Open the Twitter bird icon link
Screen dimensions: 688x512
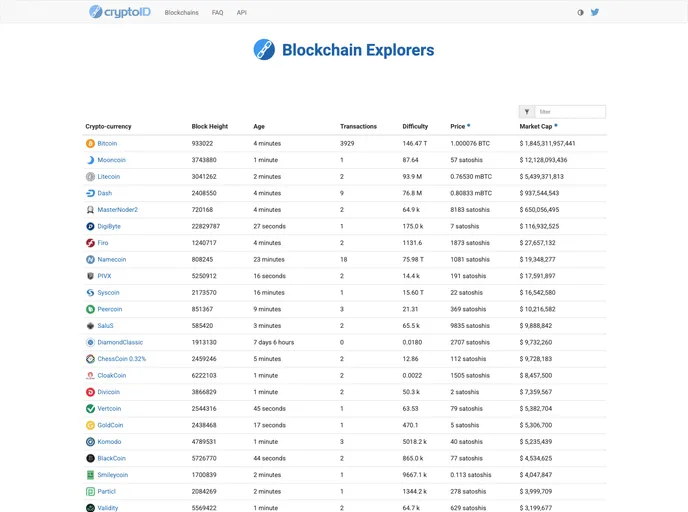point(595,12)
